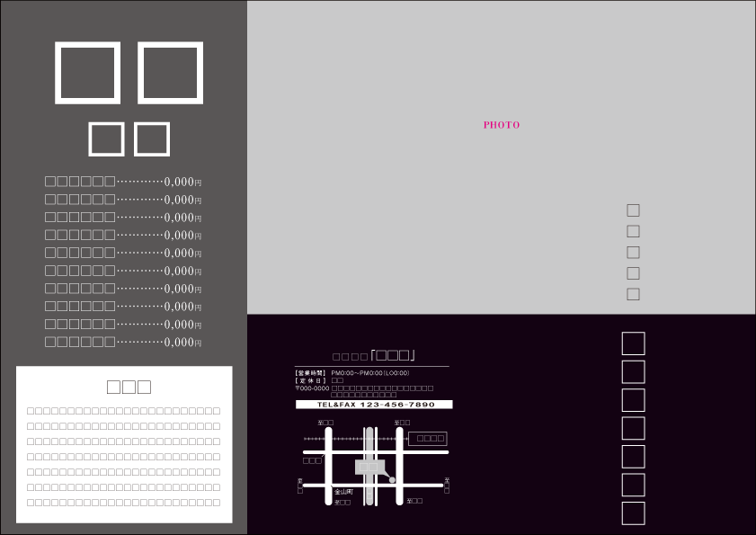
Task: Click the subtitle squares below the large title
Action: 129,139
